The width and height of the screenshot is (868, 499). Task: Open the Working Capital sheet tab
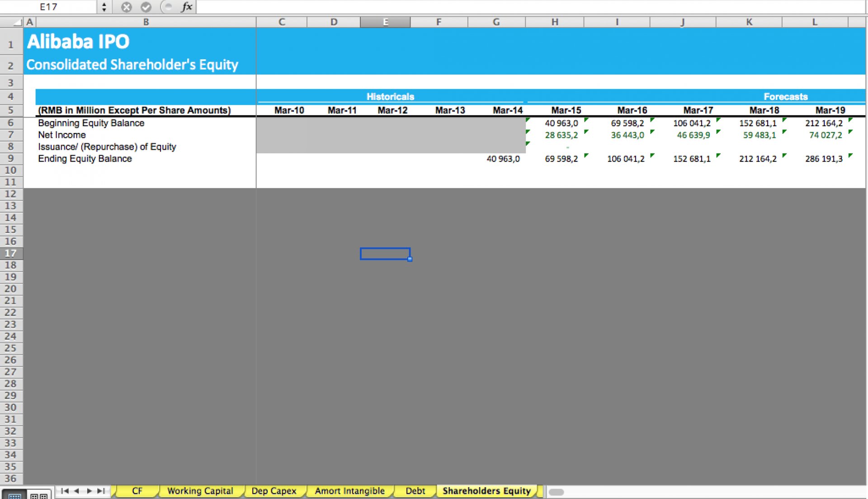(200, 491)
